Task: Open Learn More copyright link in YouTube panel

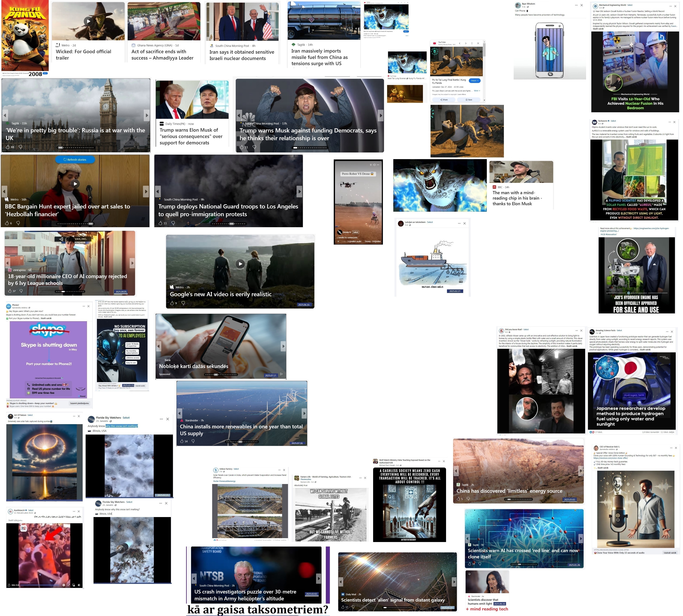Action: click(462, 94)
